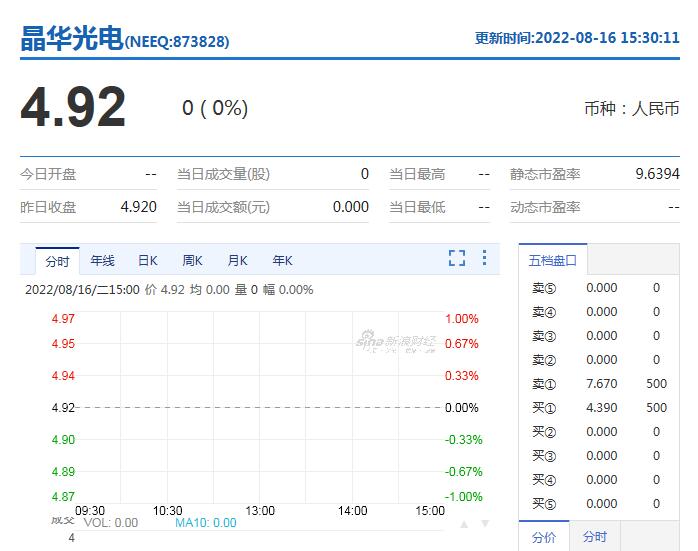Select the 分时 tab above chart
Image resolution: width=698 pixels, height=551 pixels.
point(57,261)
